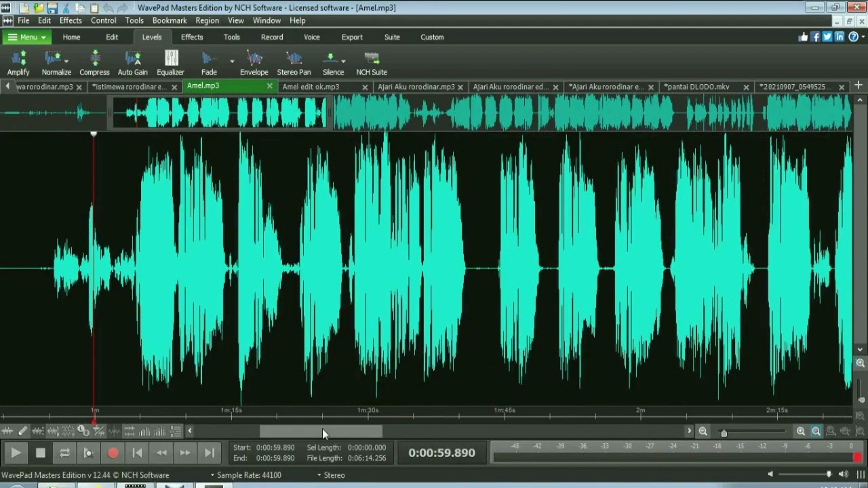Switch to the Export ribbon tab
868x488 pixels.
coord(352,37)
